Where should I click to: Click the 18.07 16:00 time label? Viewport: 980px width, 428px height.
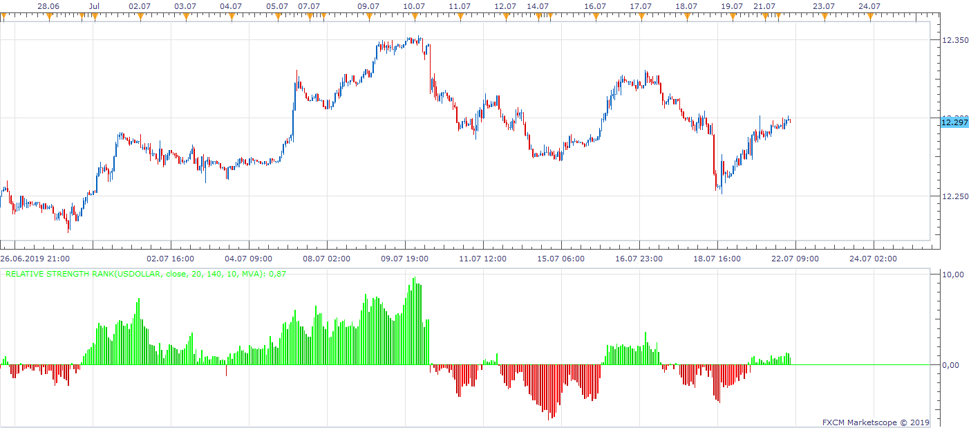click(x=717, y=259)
